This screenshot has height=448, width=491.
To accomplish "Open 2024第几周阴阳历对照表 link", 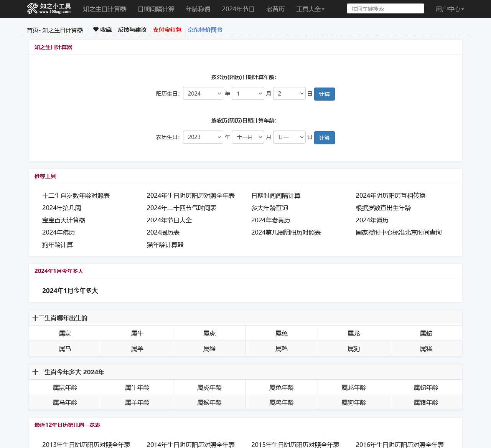I will click(286, 232).
